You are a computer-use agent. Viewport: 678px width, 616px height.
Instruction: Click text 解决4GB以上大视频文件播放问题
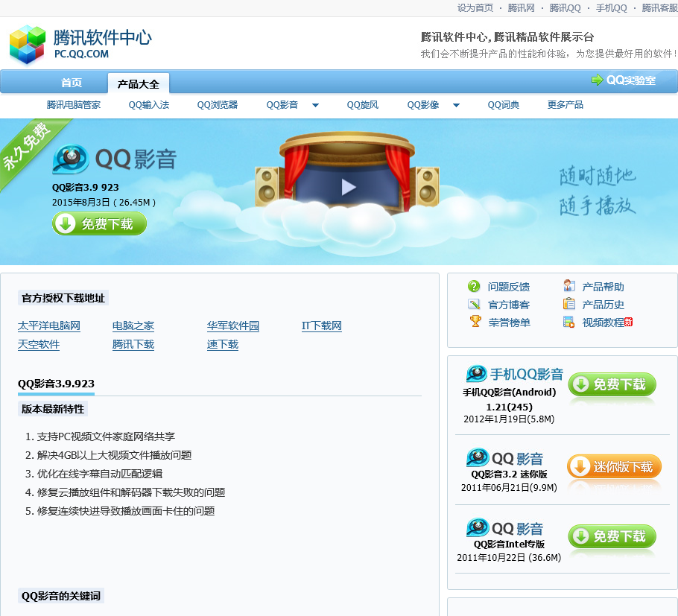pos(114,455)
